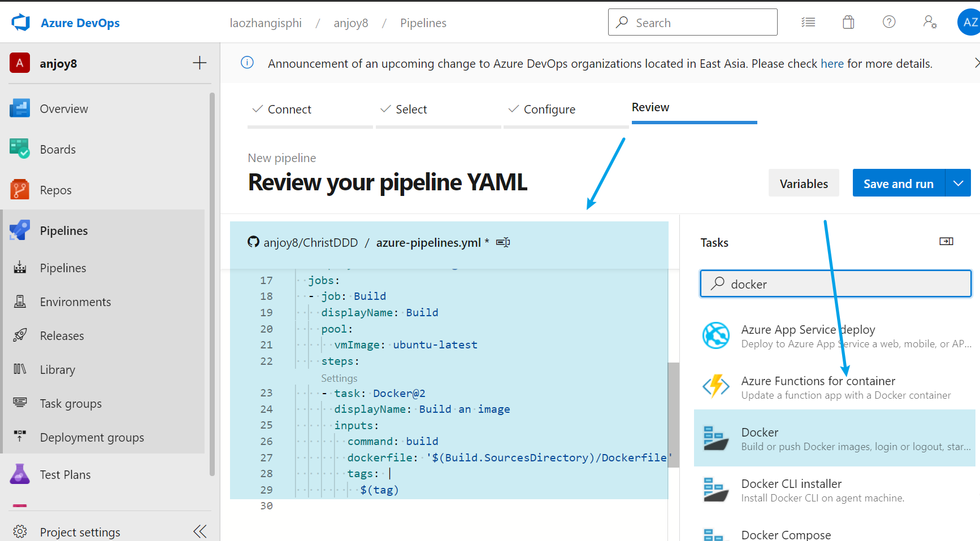Image resolution: width=980 pixels, height=541 pixels.
Task: Expand Save and run dropdown arrow
Action: pyautogui.click(x=958, y=183)
